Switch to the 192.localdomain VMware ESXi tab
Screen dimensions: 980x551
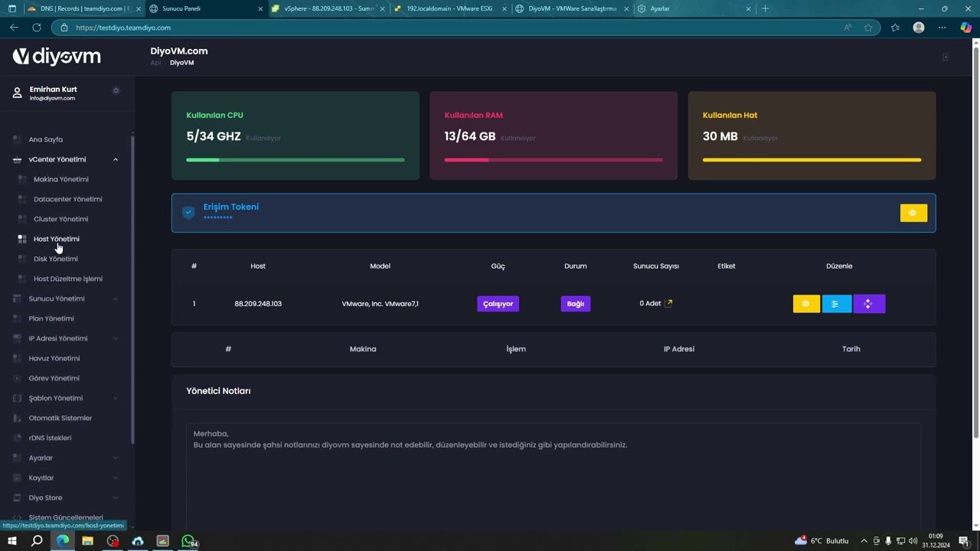coord(449,9)
